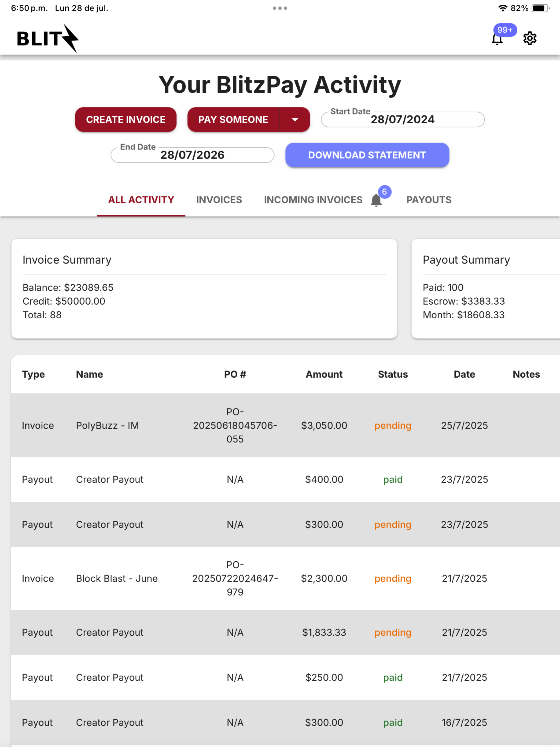Click pending status for PolyBuzz invoice
560x747 pixels.
[393, 425]
